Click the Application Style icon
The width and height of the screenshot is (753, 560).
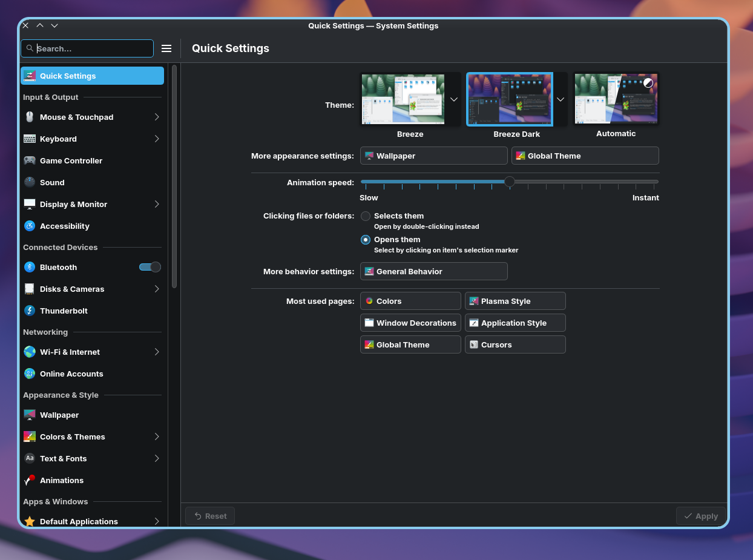point(474,323)
